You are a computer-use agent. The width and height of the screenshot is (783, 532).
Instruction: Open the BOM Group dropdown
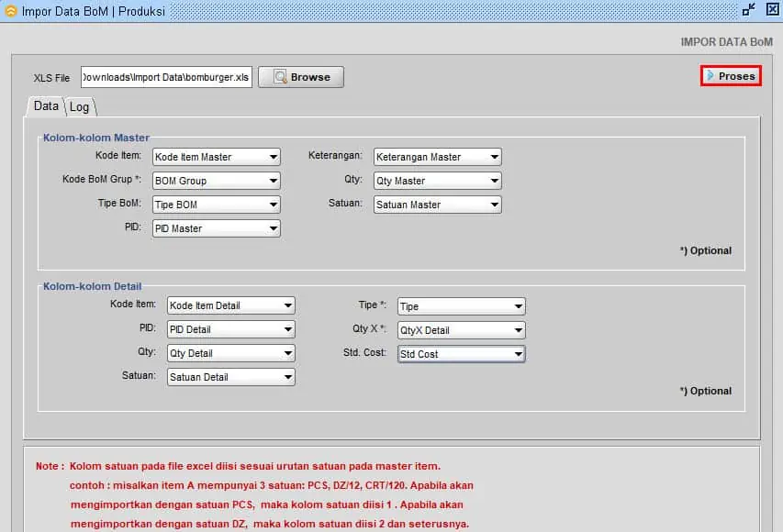pos(217,181)
